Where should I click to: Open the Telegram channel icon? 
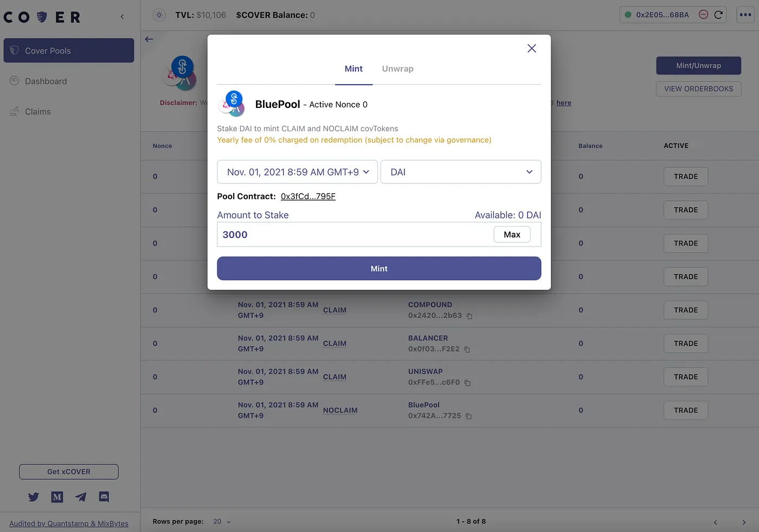81,497
